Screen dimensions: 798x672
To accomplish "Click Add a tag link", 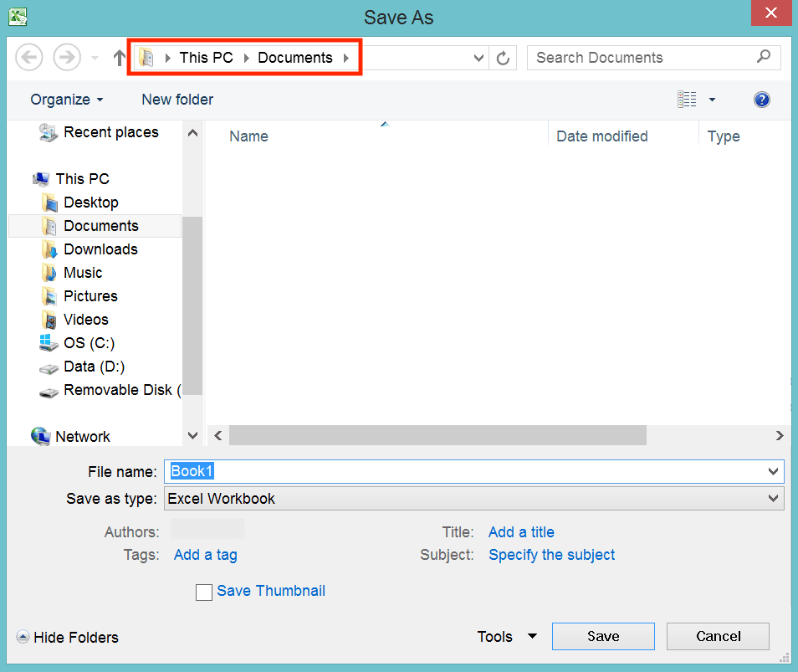I will (206, 555).
